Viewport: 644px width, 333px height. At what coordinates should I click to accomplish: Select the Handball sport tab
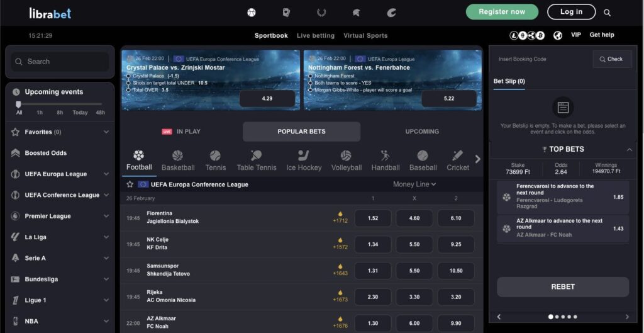click(x=386, y=161)
